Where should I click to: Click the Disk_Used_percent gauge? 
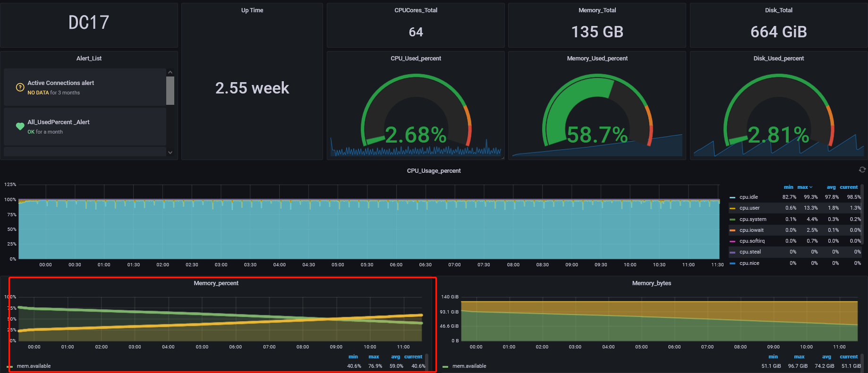[778, 113]
